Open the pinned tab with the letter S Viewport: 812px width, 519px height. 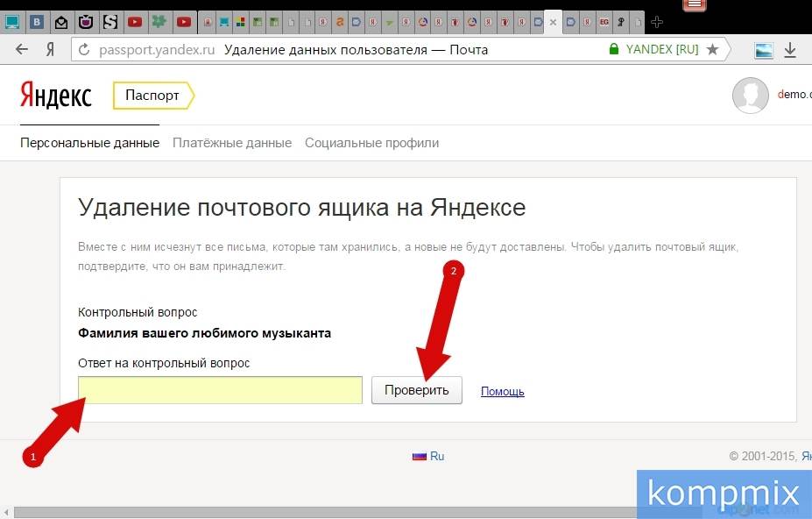pyautogui.click(x=110, y=22)
